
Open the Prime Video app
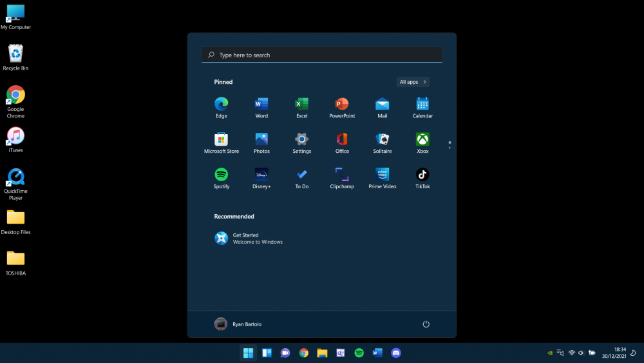382,179
